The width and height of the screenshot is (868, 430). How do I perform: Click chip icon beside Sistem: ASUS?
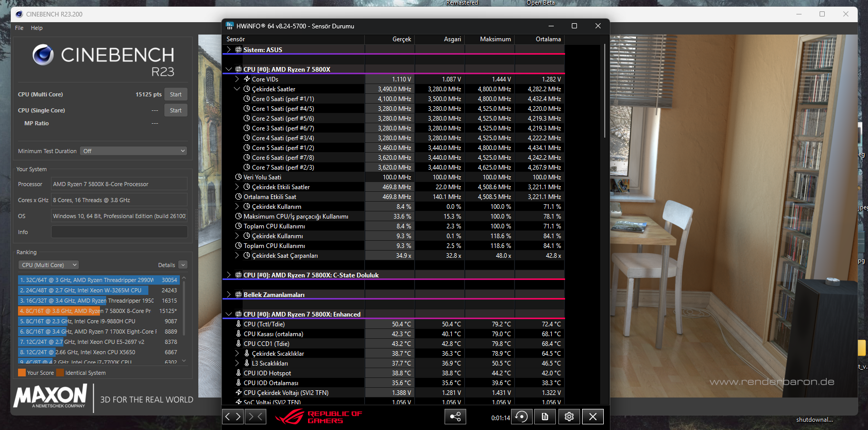pos(239,49)
